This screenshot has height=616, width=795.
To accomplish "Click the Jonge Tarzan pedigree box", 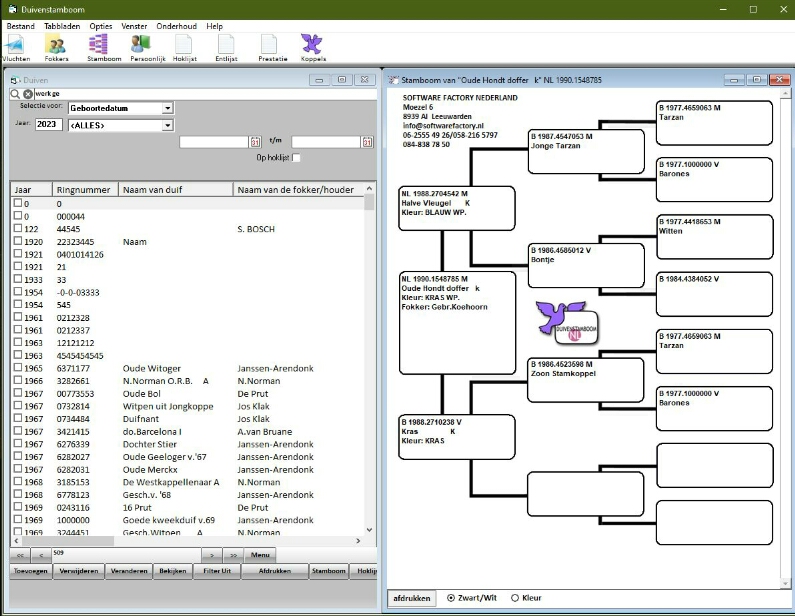I will pyautogui.click(x=586, y=152).
